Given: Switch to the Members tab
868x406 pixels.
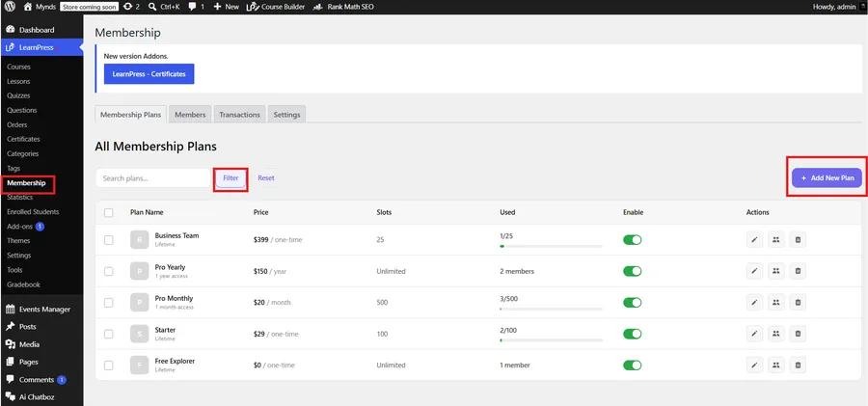Looking at the screenshot, I should [190, 114].
